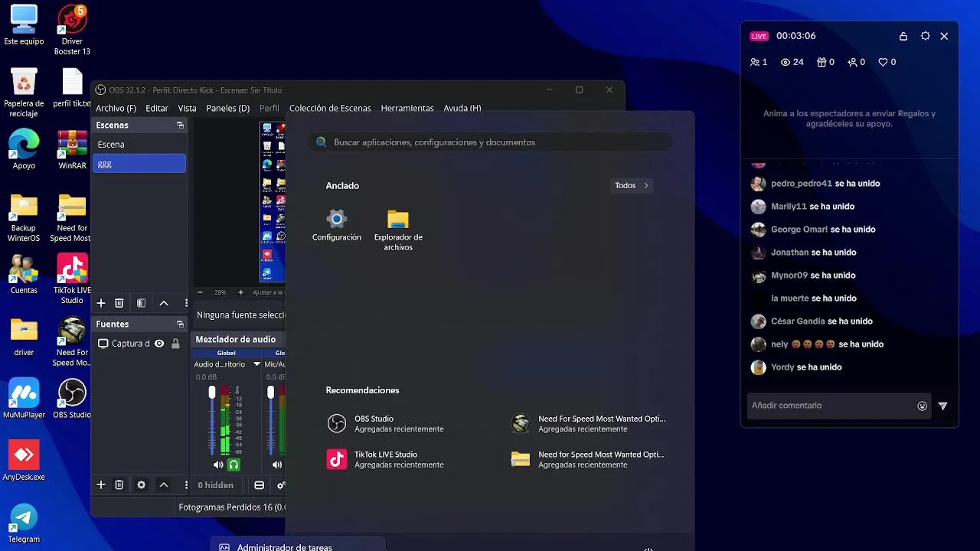Click the Start menu search field
The image size is (980, 551).
490,142
